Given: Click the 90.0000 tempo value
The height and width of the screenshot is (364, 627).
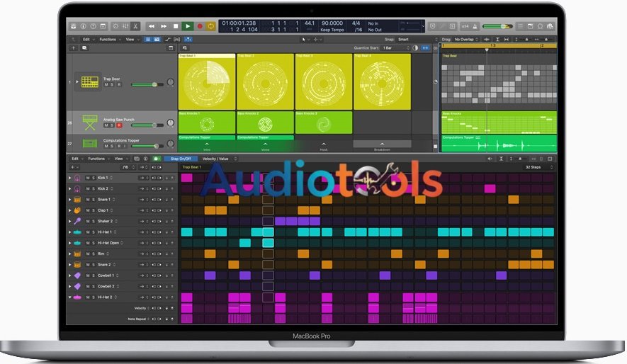Looking at the screenshot, I should 332,23.
